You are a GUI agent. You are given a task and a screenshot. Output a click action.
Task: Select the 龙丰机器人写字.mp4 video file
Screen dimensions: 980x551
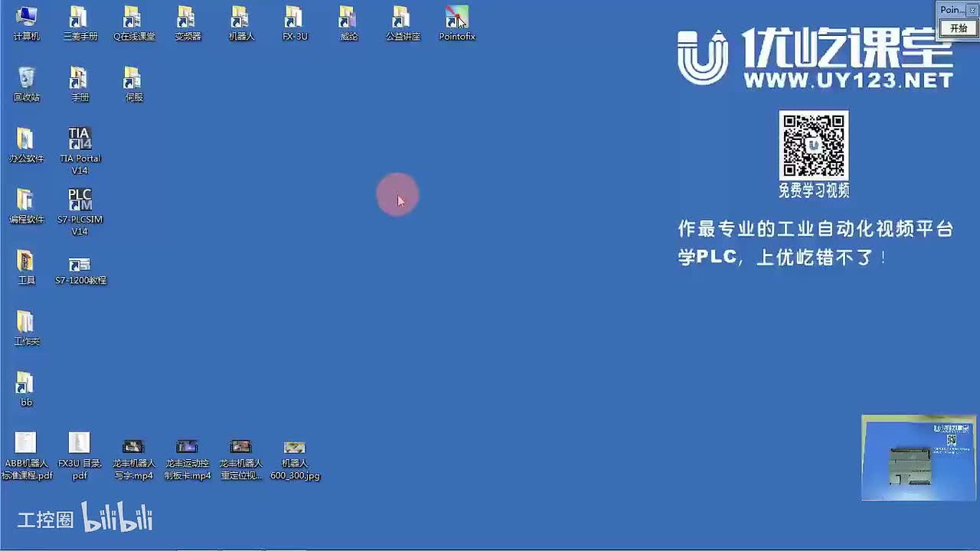(134, 459)
